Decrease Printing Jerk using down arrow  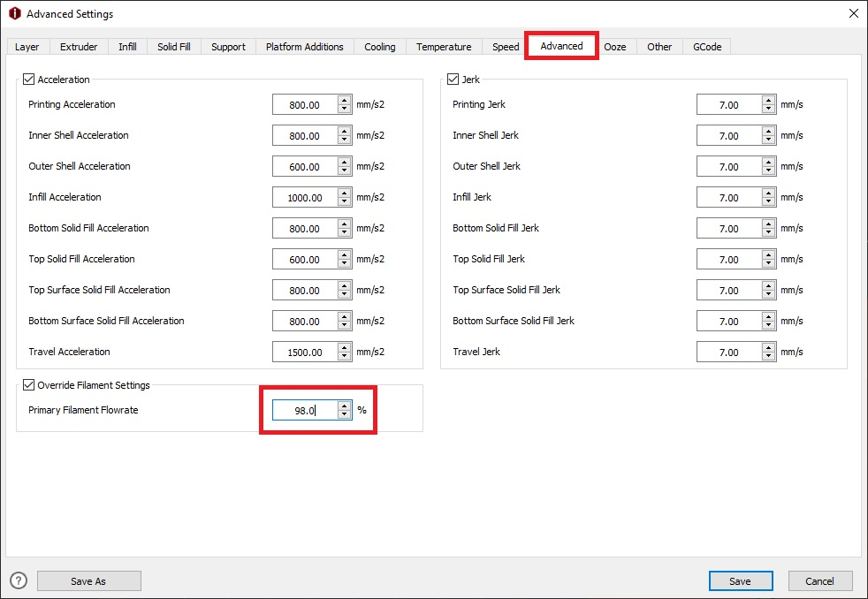[x=768, y=109]
